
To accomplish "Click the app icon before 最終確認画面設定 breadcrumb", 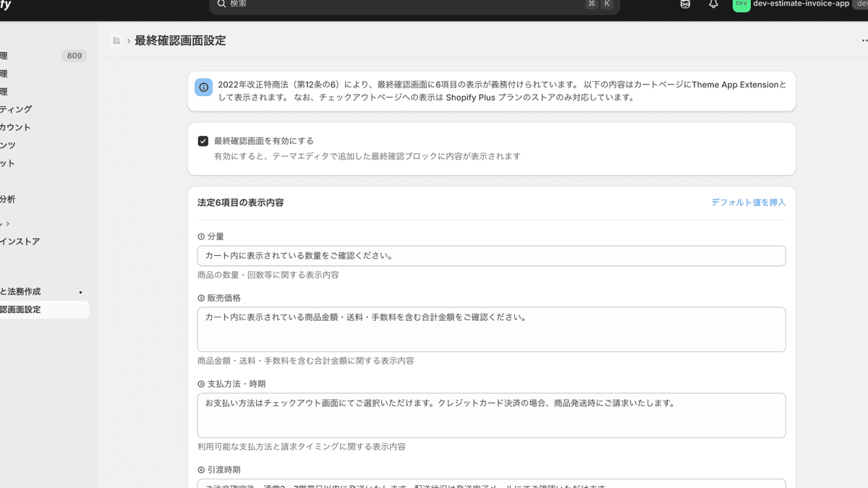I will coord(116,41).
